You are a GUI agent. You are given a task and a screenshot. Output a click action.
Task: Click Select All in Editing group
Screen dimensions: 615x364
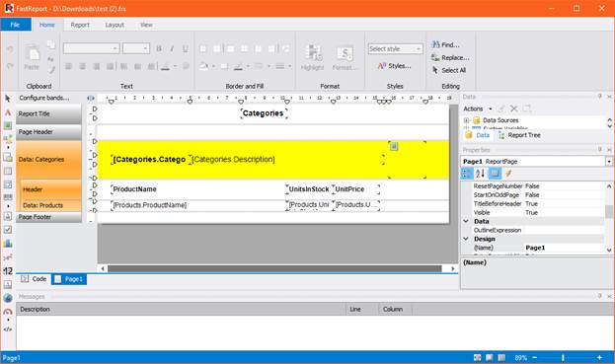click(x=449, y=70)
